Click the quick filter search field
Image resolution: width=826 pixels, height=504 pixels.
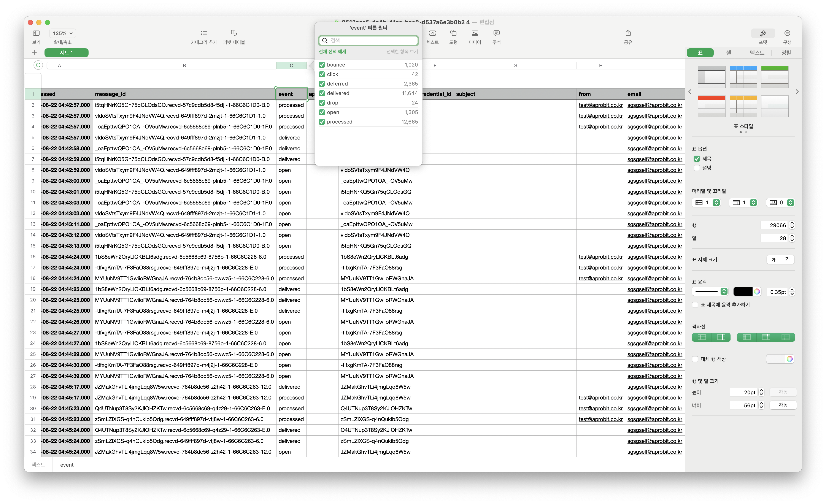tap(369, 40)
